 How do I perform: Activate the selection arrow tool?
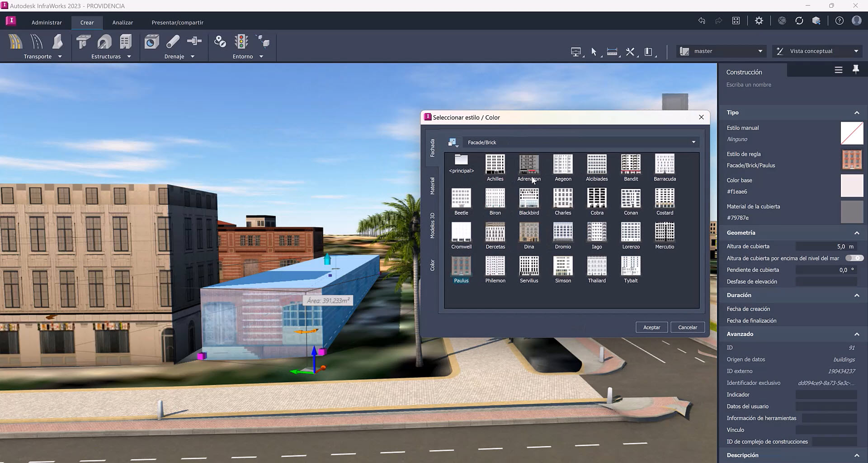pyautogui.click(x=594, y=52)
